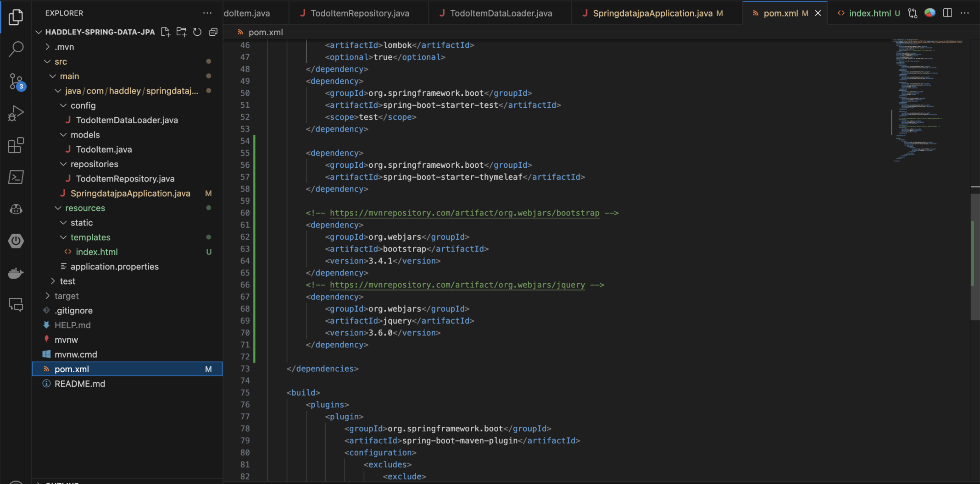Open the Extensions view
The height and width of the screenshot is (484, 980).
16,145
